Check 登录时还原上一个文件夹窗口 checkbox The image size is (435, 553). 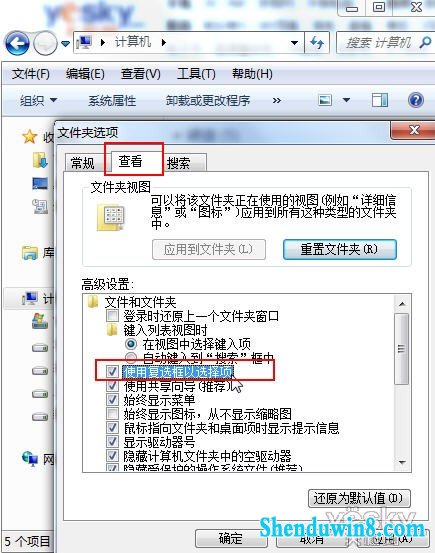click(112, 315)
